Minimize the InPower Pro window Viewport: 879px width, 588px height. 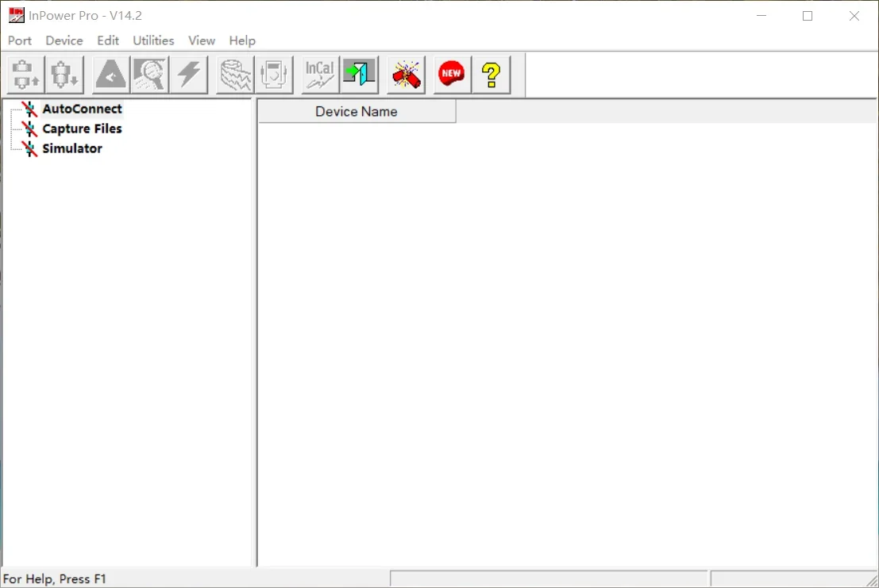pyautogui.click(x=761, y=16)
